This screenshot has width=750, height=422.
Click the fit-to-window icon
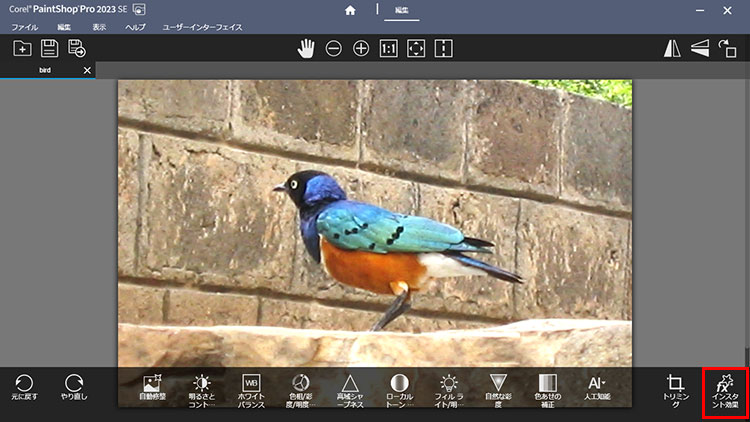coord(417,48)
